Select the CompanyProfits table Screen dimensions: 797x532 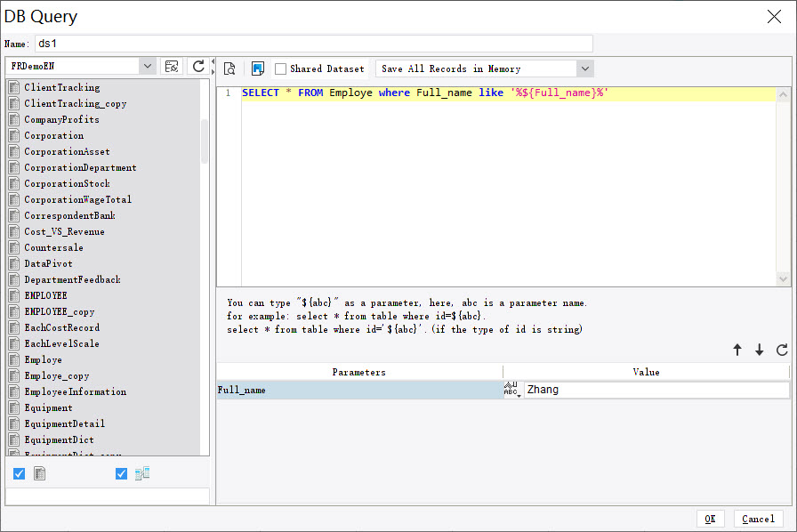pos(61,119)
